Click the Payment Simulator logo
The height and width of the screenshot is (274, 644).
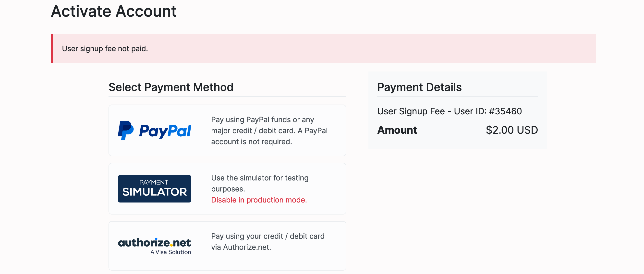[155, 189]
